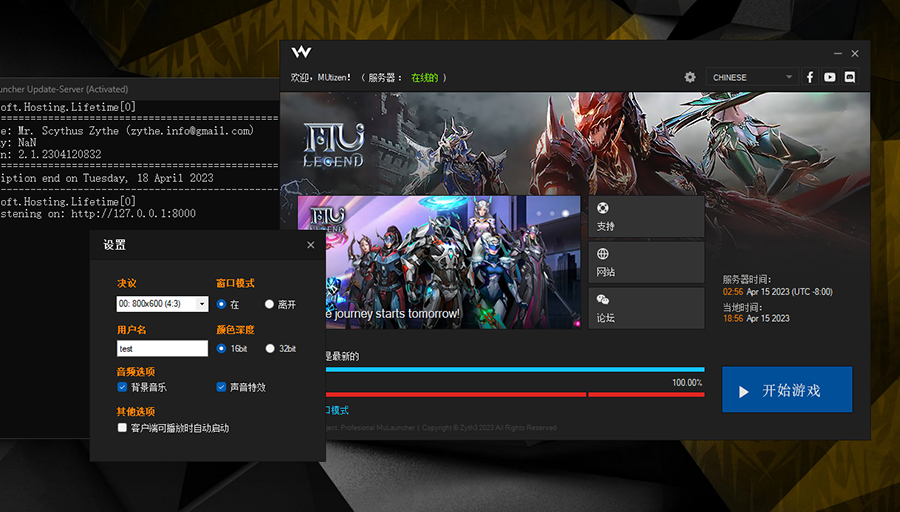Open the YouTube channel icon

point(830,77)
